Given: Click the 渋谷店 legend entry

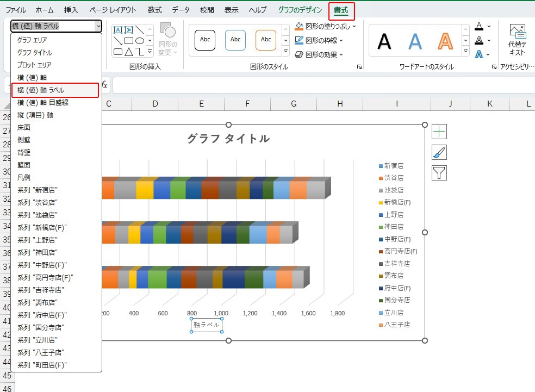Looking at the screenshot, I should coord(394,178).
